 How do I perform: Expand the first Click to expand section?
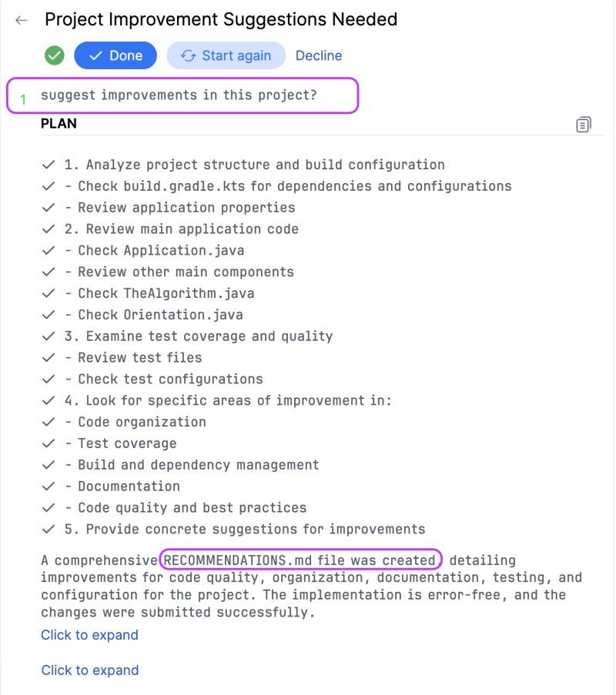89,635
